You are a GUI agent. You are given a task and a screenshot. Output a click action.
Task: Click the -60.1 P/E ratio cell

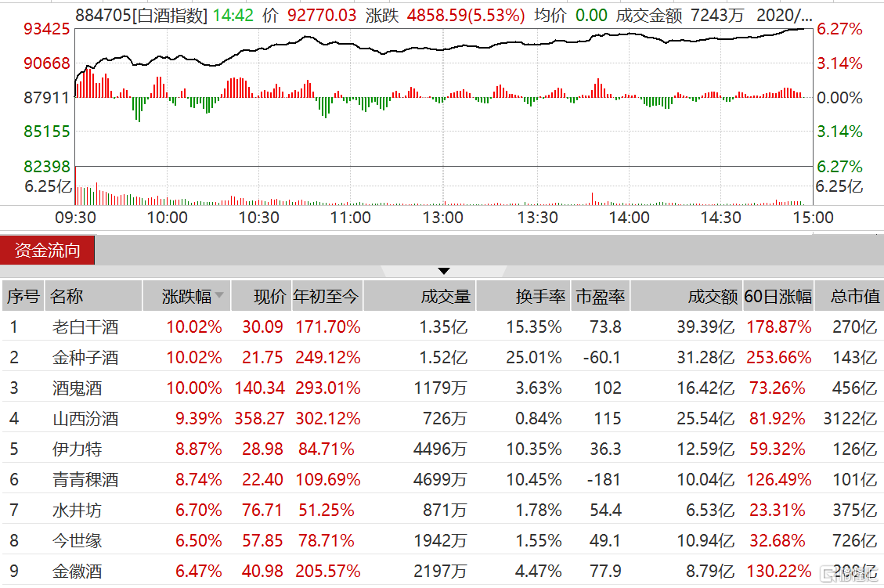[x=601, y=358]
